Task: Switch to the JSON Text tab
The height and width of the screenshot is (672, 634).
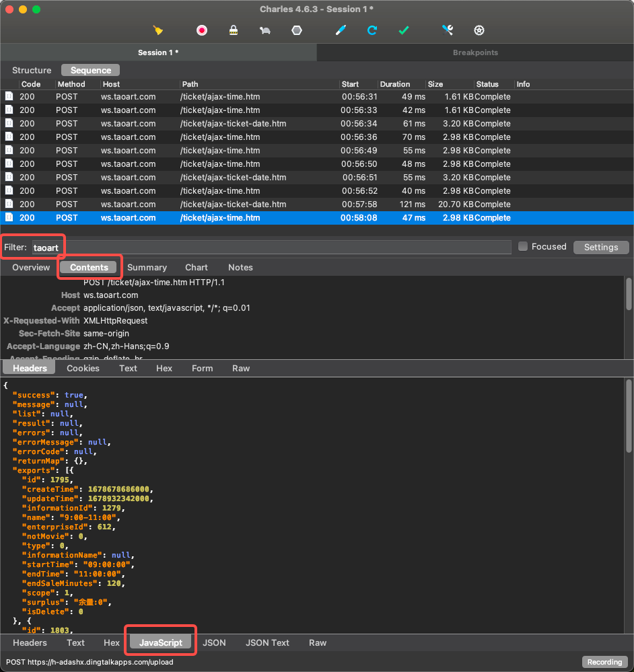Action: (267, 642)
